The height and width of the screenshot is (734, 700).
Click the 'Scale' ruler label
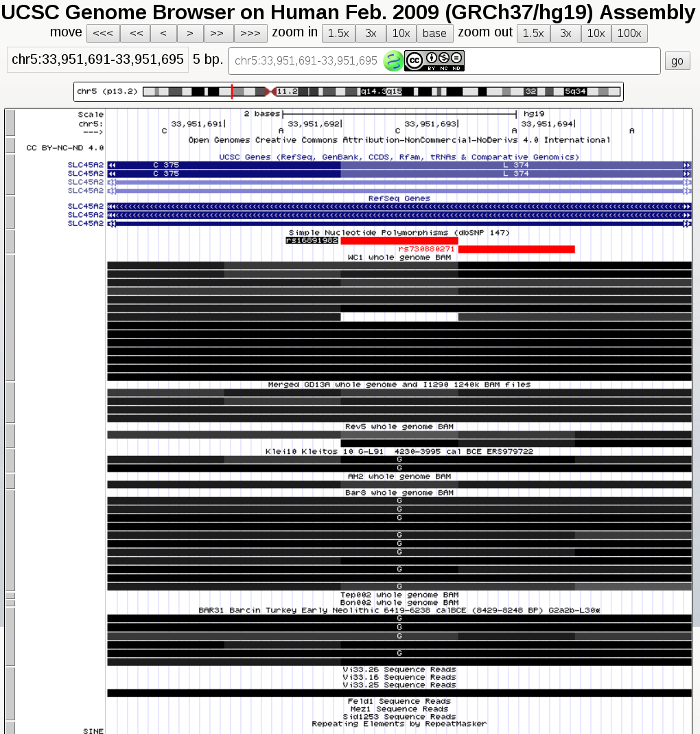click(x=91, y=114)
